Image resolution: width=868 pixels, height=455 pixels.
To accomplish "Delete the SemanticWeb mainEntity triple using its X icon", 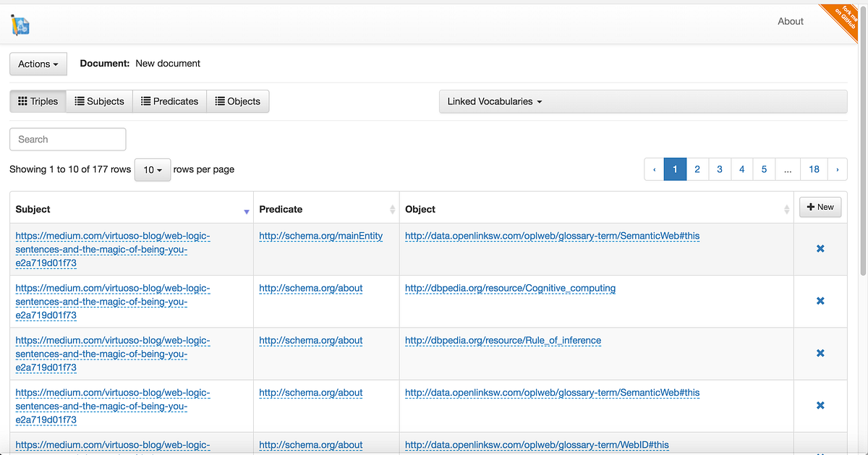I will 820,248.
